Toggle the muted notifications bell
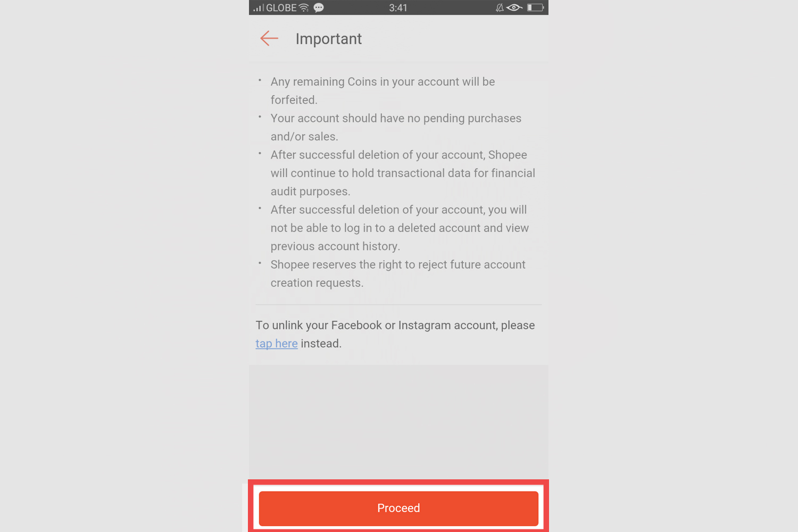This screenshot has height=532, width=798. [x=499, y=7]
